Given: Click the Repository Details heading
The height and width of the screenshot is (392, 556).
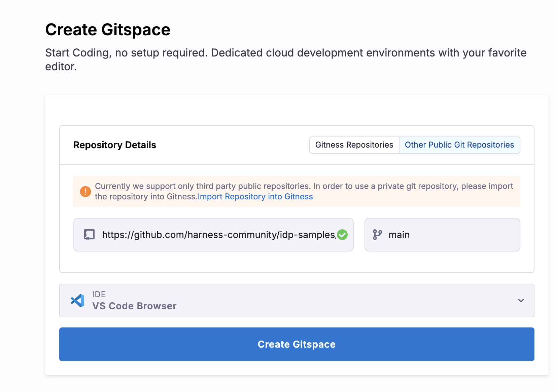Looking at the screenshot, I should pos(115,145).
